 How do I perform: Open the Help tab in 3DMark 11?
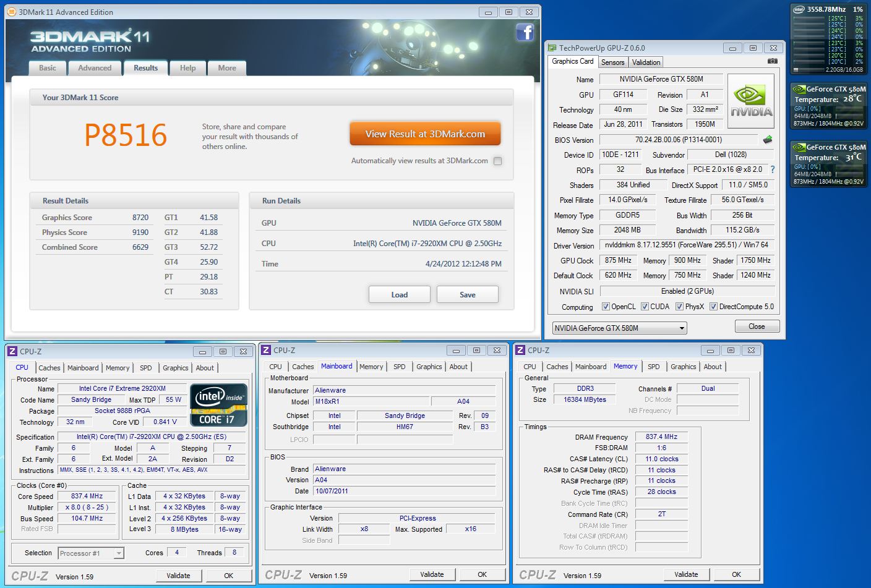pyautogui.click(x=188, y=68)
